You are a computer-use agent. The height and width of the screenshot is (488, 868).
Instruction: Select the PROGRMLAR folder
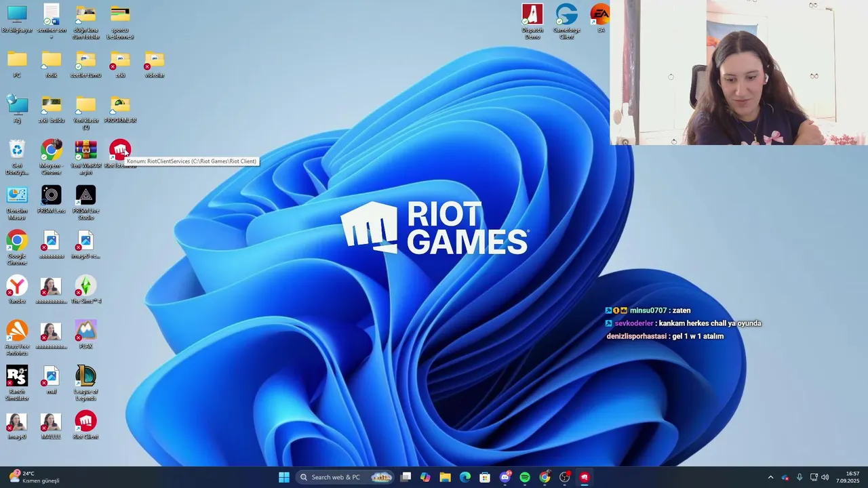tap(120, 109)
